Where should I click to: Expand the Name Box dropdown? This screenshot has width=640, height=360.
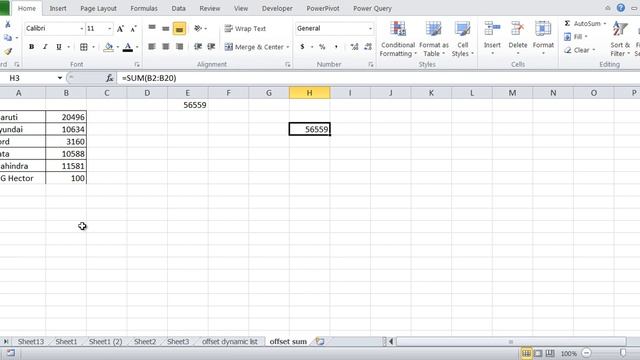[x=60, y=78]
